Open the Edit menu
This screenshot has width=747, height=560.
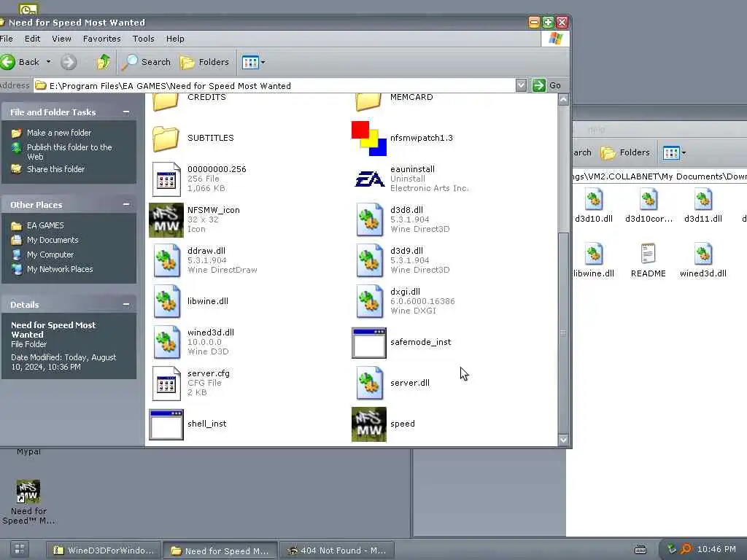tap(32, 39)
